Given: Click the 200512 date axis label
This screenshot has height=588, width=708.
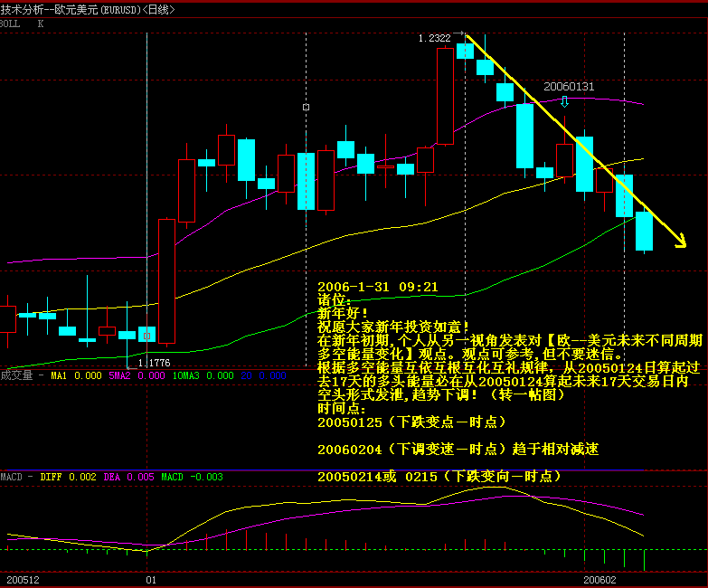Looking at the screenshot, I should [x=23, y=580].
